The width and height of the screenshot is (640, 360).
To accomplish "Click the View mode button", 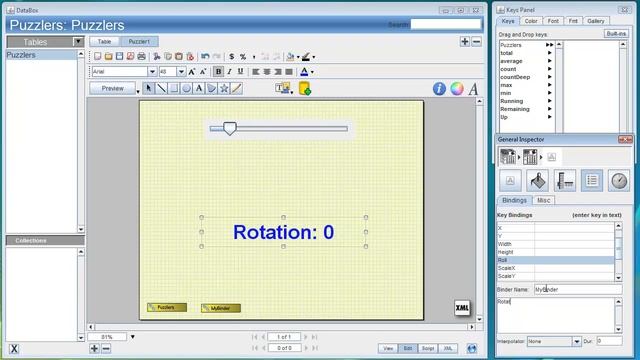I will pos(388,348).
